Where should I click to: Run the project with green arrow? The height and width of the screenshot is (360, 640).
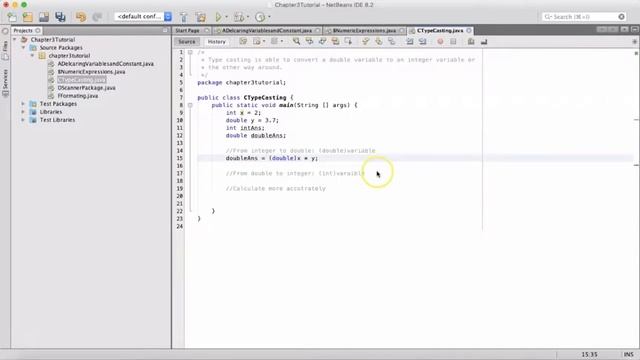click(x=218, y=17)
